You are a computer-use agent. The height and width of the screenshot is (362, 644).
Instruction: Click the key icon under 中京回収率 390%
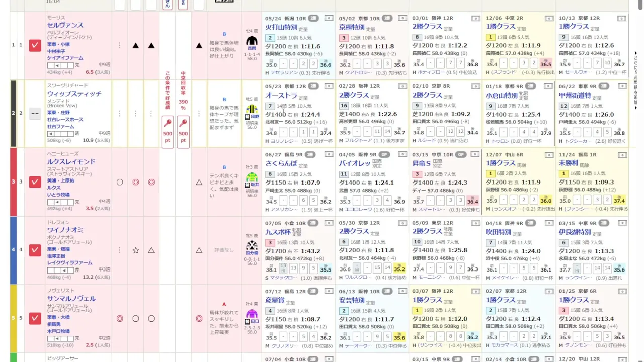click(x=183, y=123)
